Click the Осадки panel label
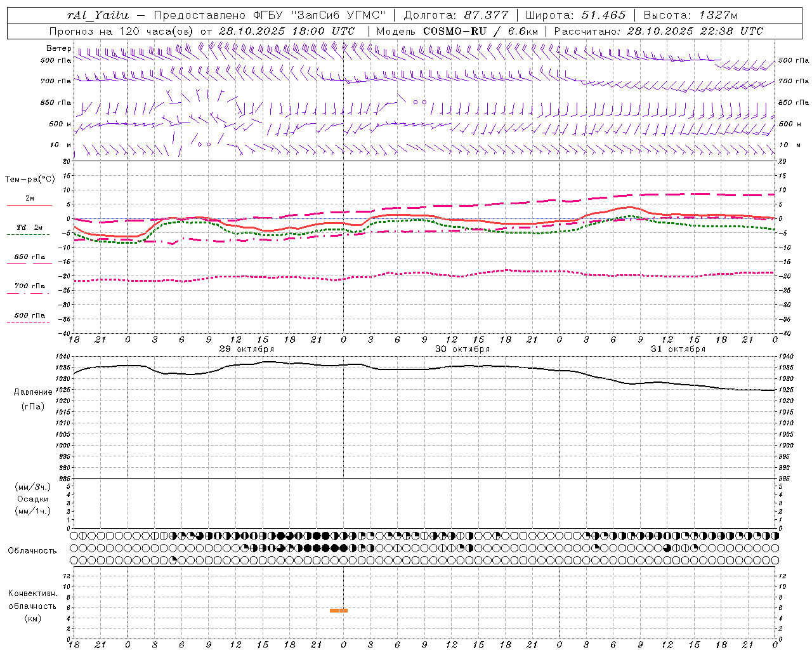Viewport: 812px width, 650px height. pyautogui.click(x=33, y=499)
